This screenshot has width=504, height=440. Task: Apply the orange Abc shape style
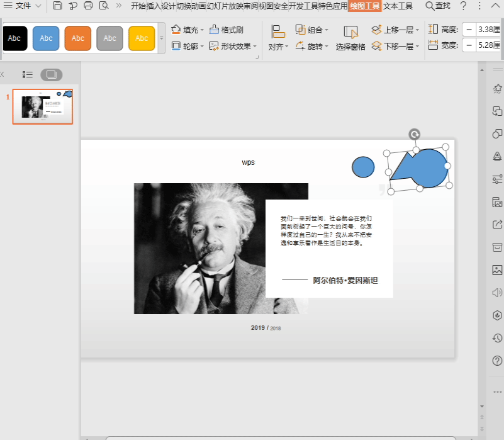78,38
